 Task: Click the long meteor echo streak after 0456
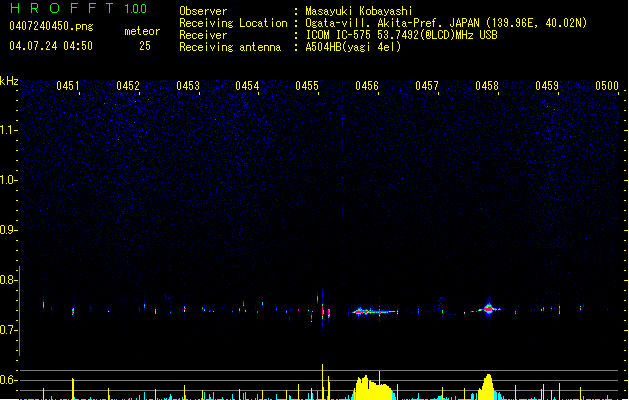pyautogui.click(x=375, y=312)
